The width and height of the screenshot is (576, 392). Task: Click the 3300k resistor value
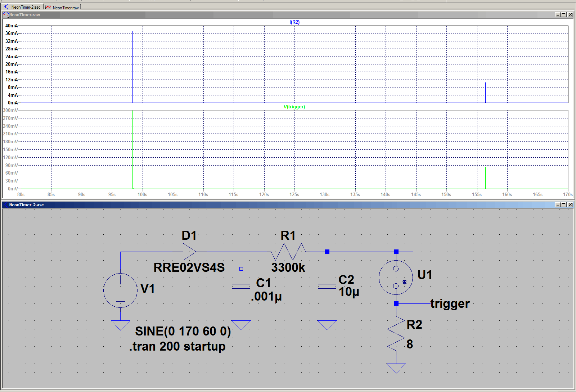pos(288,267)
